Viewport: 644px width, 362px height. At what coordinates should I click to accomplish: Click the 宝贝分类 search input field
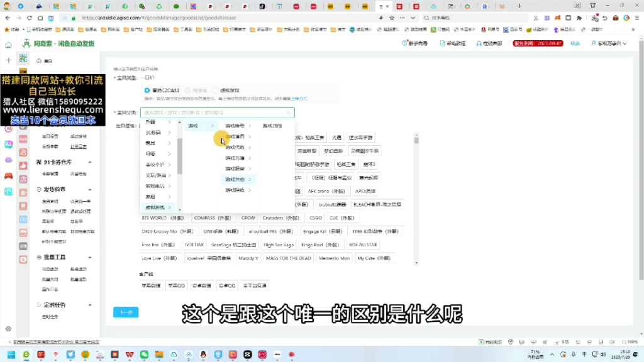[x=214, y=112]
